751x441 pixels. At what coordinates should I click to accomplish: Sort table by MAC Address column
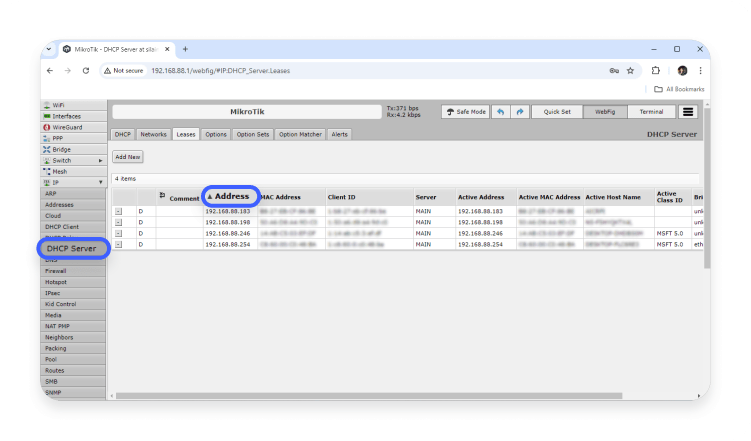[x=281, y=197]
